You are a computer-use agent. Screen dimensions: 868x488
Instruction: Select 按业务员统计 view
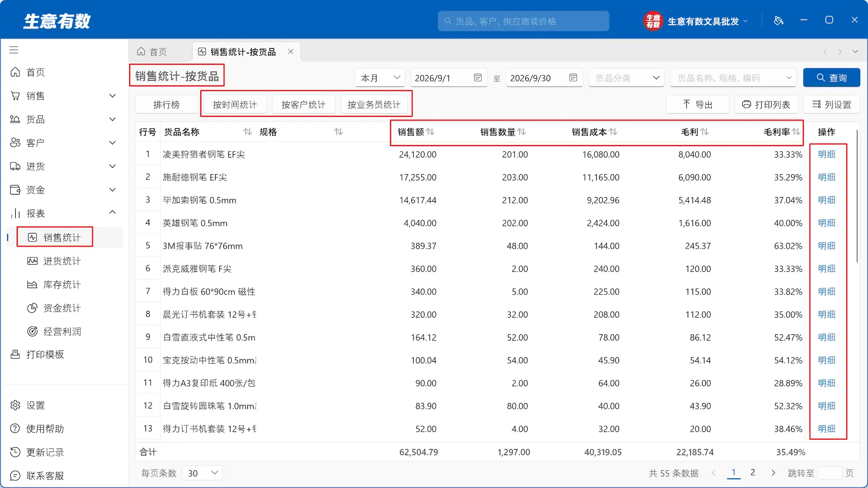click(374, 104)
